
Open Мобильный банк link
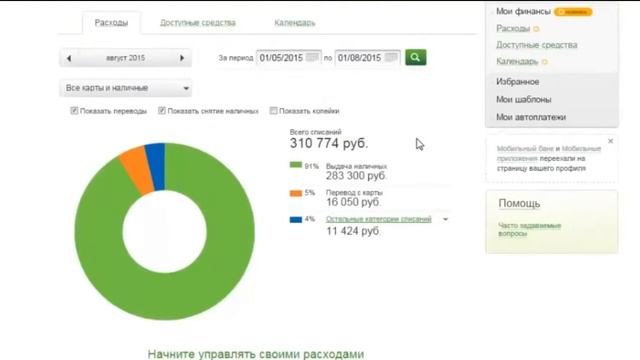coord(525,149)
